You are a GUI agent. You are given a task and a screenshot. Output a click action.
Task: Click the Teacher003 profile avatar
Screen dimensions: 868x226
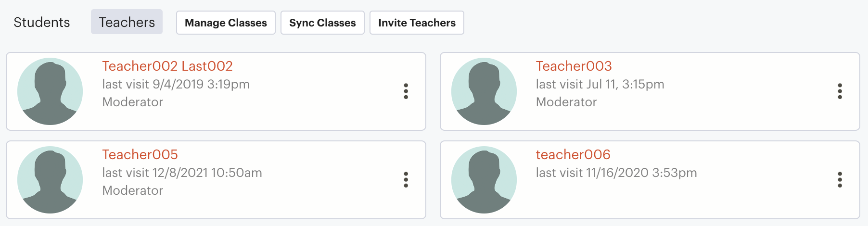click(484, 91)
